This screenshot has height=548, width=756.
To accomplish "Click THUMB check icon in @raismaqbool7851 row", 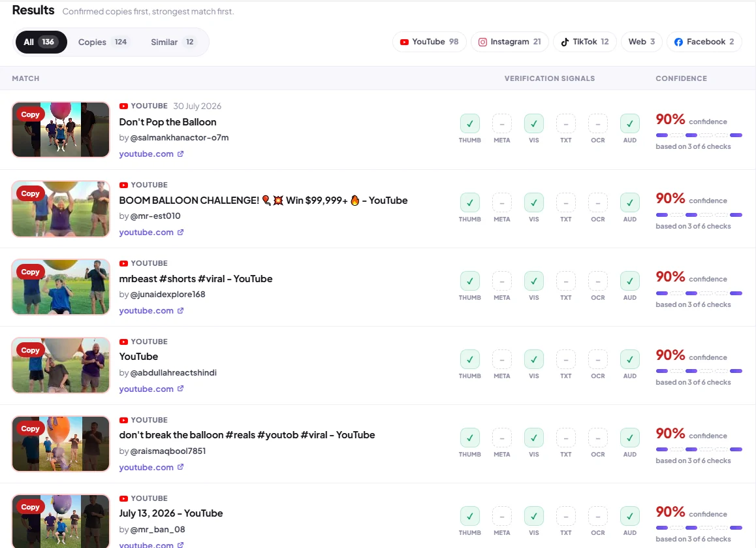I will [x=469, y=438].
